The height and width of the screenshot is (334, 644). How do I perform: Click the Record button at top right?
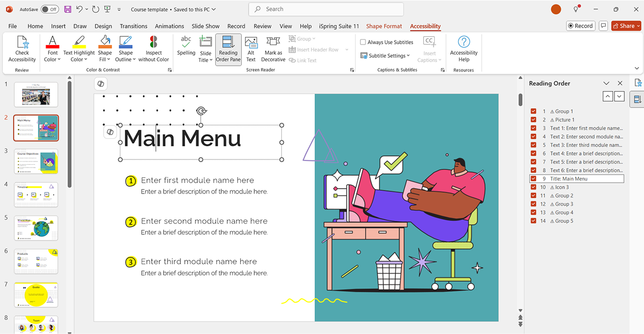coord(581,26)
